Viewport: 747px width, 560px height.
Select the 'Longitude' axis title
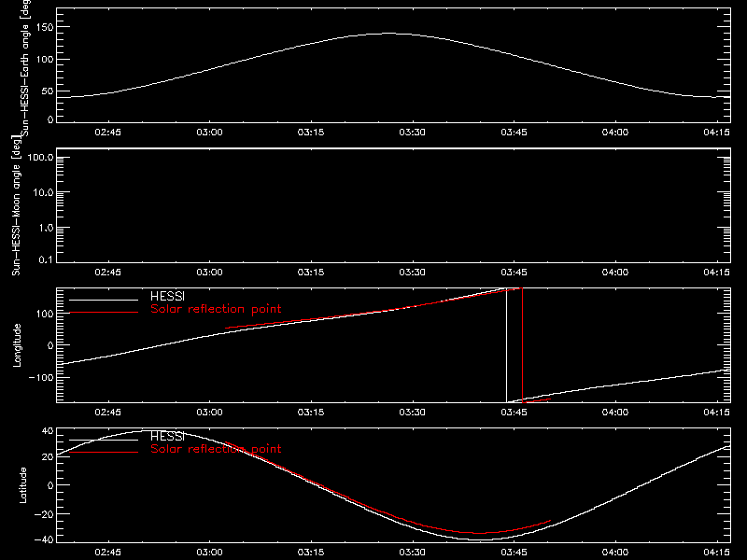17,345
